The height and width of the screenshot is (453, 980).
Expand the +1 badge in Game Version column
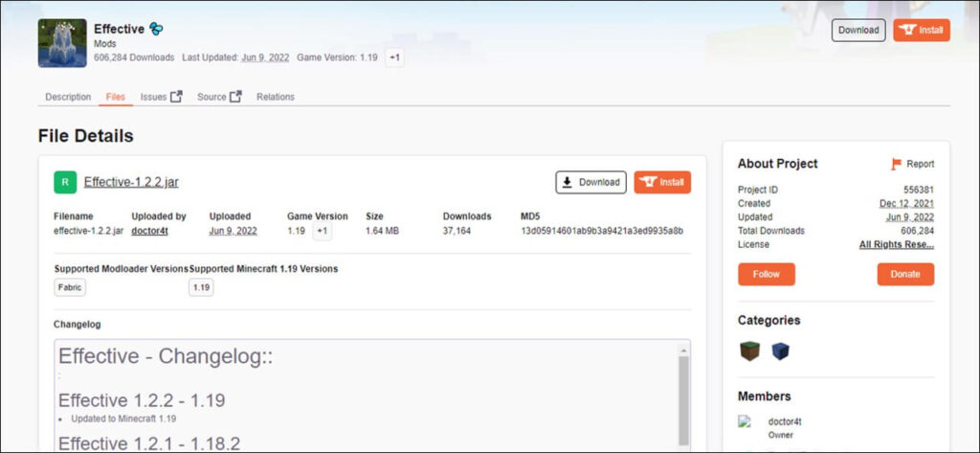[x=322, y=232]
